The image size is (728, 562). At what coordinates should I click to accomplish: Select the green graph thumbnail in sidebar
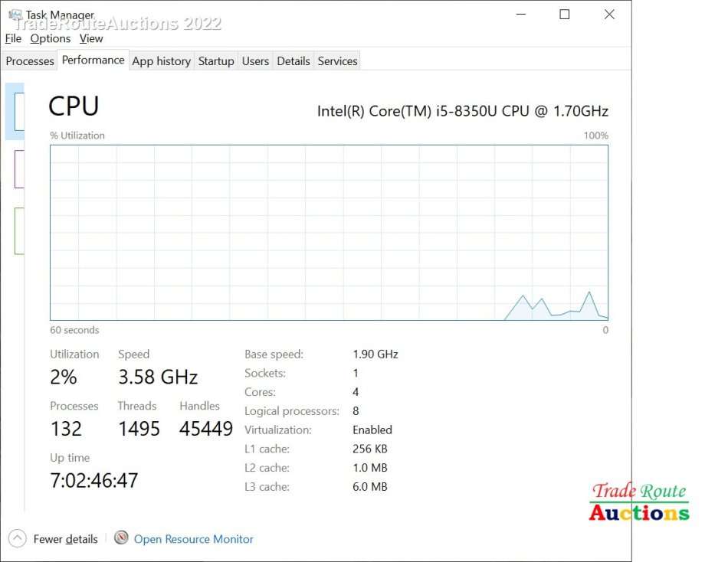pos(18,230)
